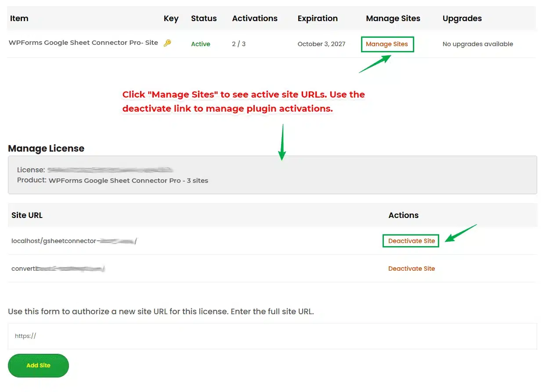The width and height of the screenshot is (542, 392).
Task: Click the Expiration column header
Action: tap(318, 18)
